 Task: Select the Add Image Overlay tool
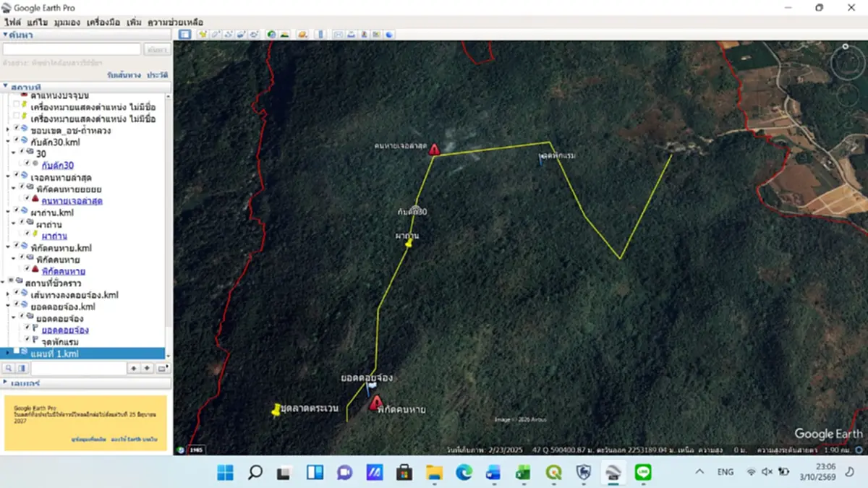click(x=242, y=34)
